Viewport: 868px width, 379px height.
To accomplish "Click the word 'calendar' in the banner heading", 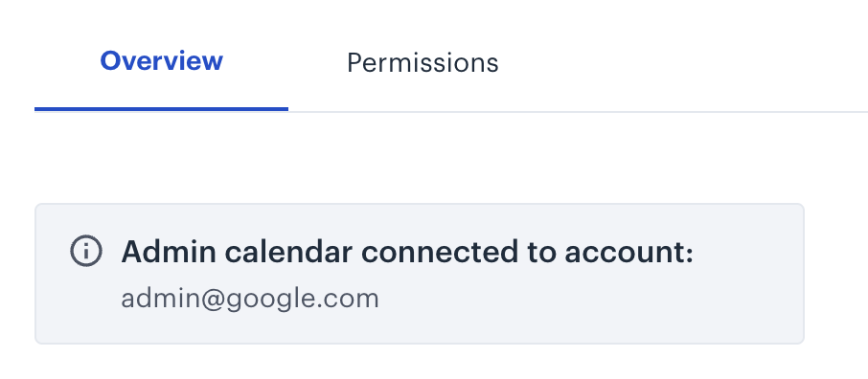I will coord(288,253).
